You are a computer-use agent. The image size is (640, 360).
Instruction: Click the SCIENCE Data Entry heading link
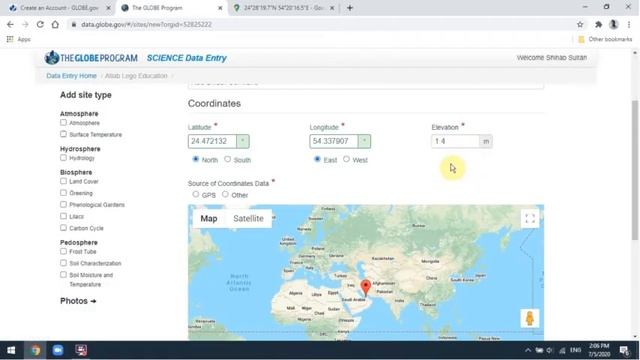click(187, 58)
